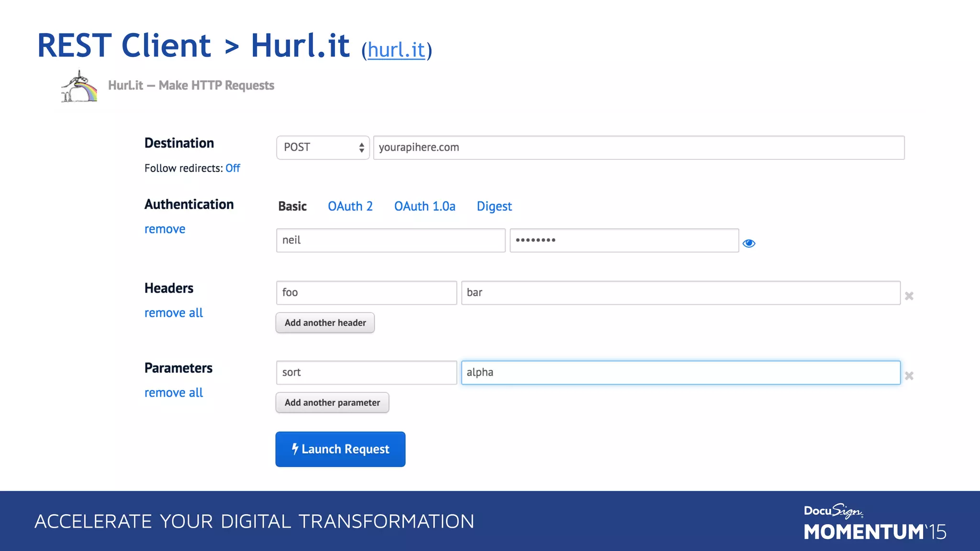
Task: Click the Launch Request button
Action: (340, 449)
